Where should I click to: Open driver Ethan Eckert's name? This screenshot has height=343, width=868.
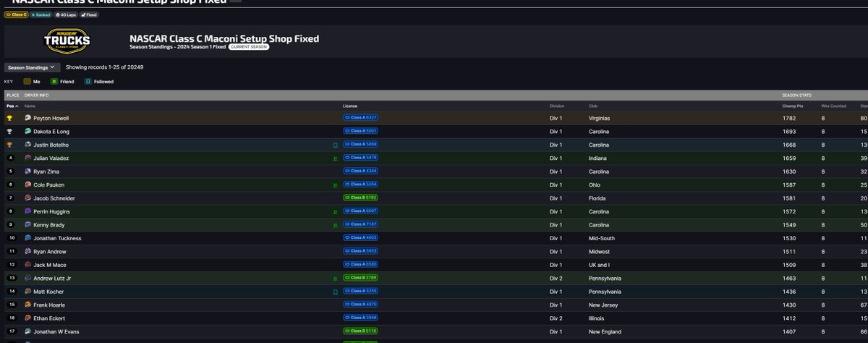coord(49,318)
